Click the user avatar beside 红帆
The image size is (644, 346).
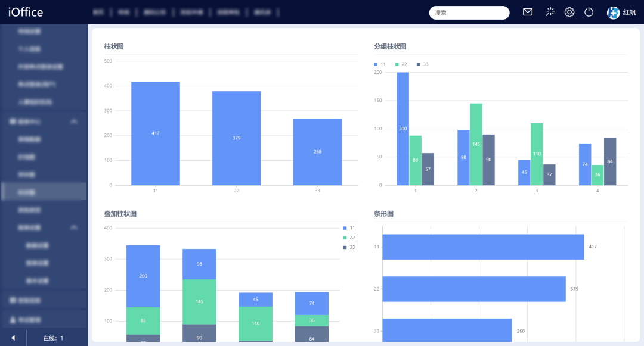click(613, 13)
